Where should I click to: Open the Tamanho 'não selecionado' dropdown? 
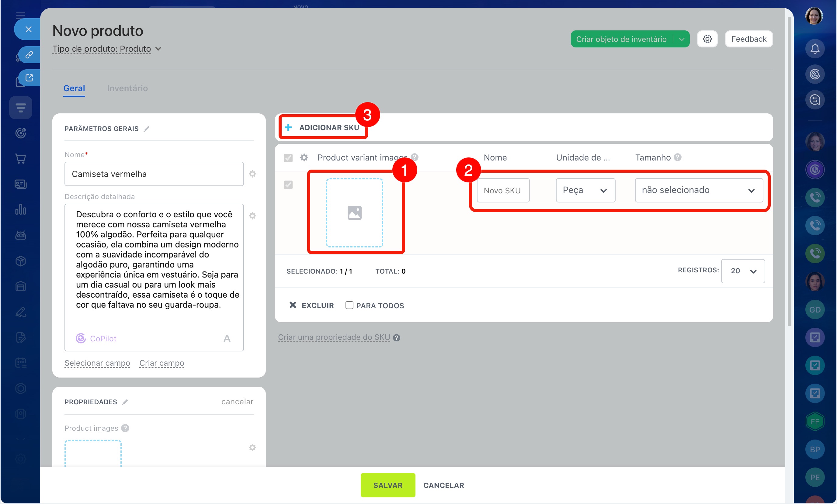(x=699, y=190)
